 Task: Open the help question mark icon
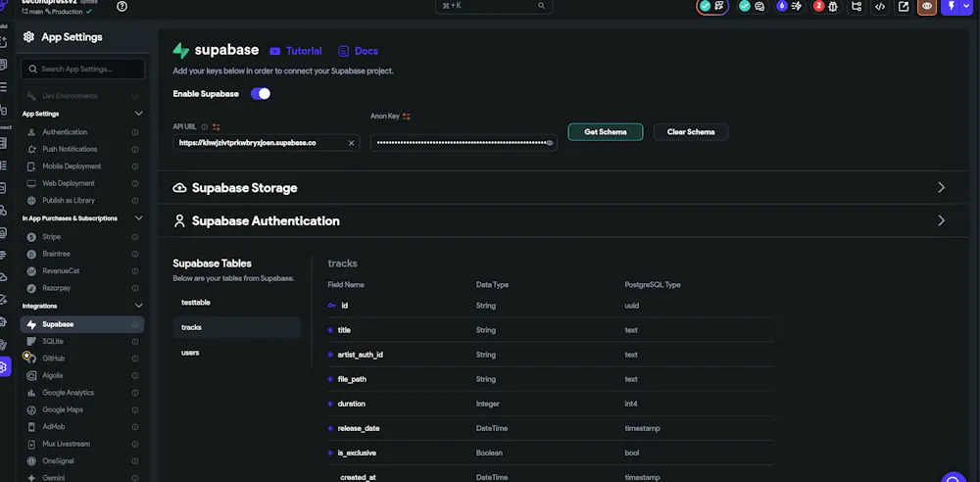pos(122,6)
